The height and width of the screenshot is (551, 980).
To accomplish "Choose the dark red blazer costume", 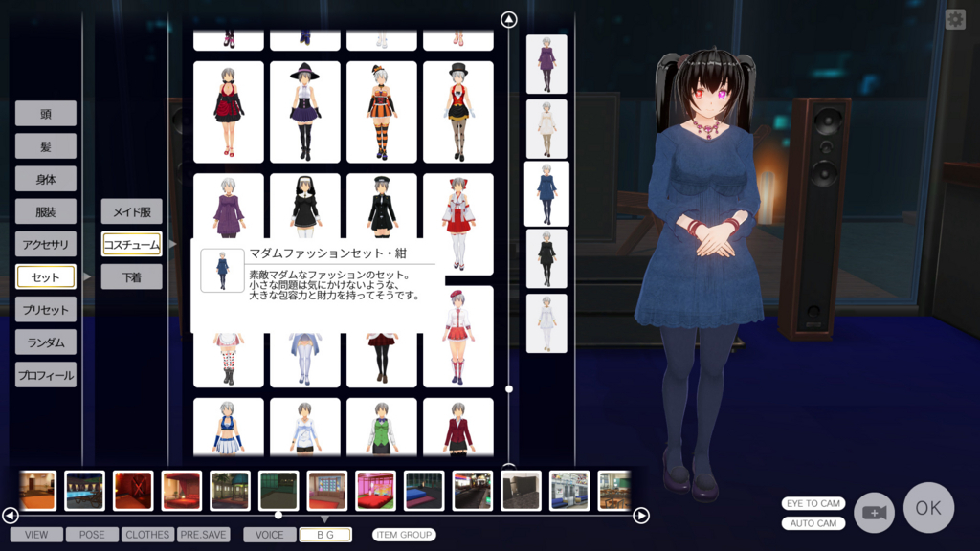I will [458, 427].
